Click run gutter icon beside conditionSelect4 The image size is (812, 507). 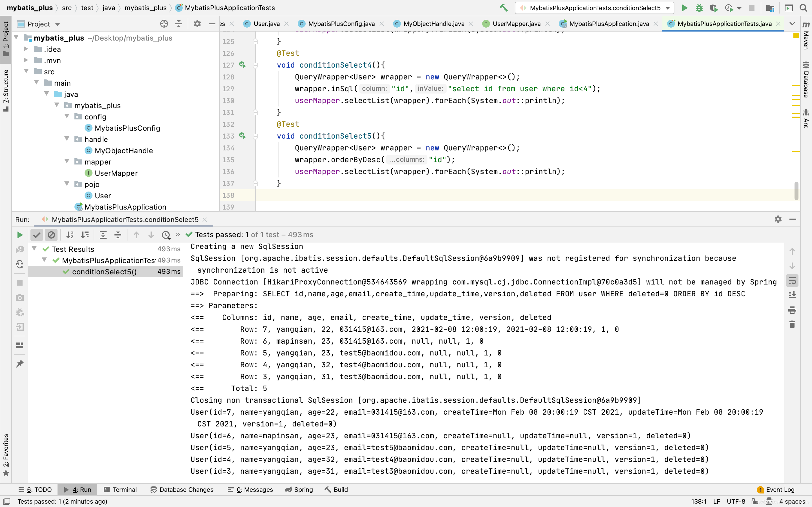[242, 65]
